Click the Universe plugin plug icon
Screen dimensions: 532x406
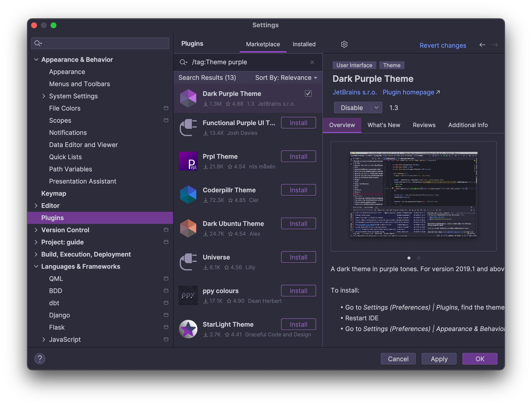188,262
